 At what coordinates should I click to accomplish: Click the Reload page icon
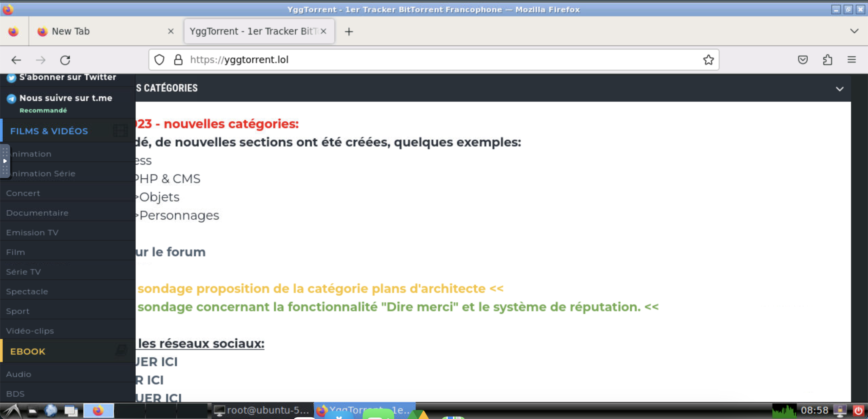[65, 60]
